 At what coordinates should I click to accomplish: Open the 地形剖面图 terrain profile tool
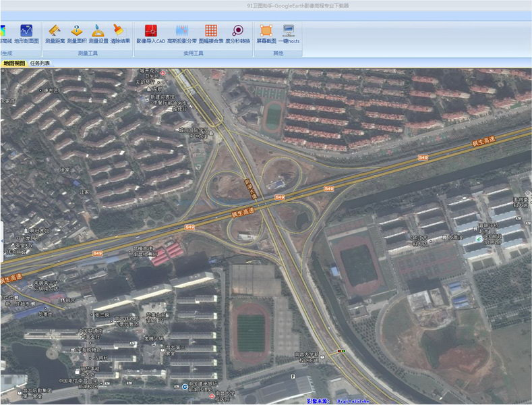click(26, 34)
